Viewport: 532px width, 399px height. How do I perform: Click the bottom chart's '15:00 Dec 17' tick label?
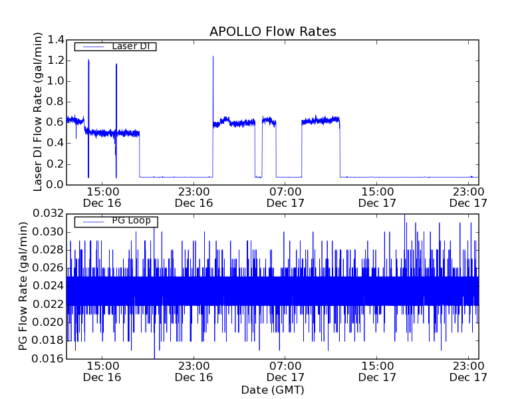click(377, 372)
